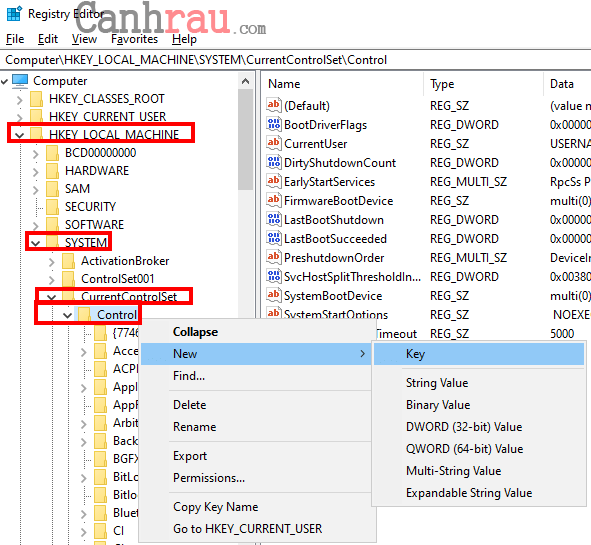591x545 pixels.
Task: Select Key in the New submenu
Action: [x=479, y=354]
